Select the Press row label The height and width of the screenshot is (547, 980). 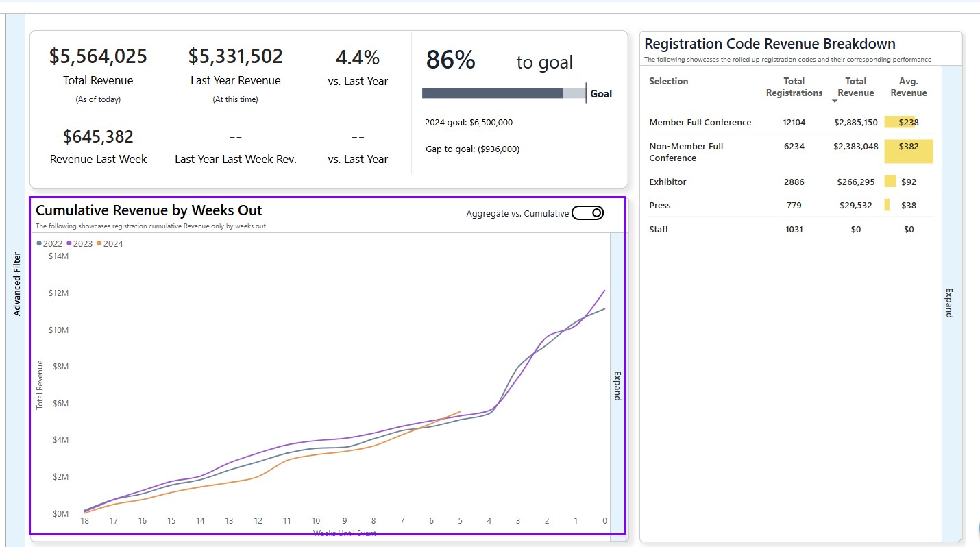click(x=660, y=205)
